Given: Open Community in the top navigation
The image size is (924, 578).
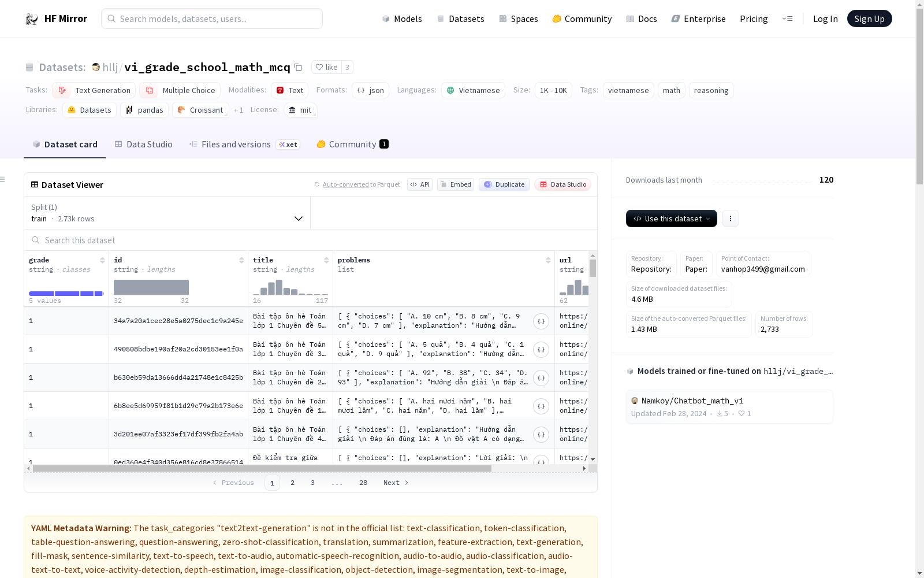Looking at the screenshot, I should [582, 19].
